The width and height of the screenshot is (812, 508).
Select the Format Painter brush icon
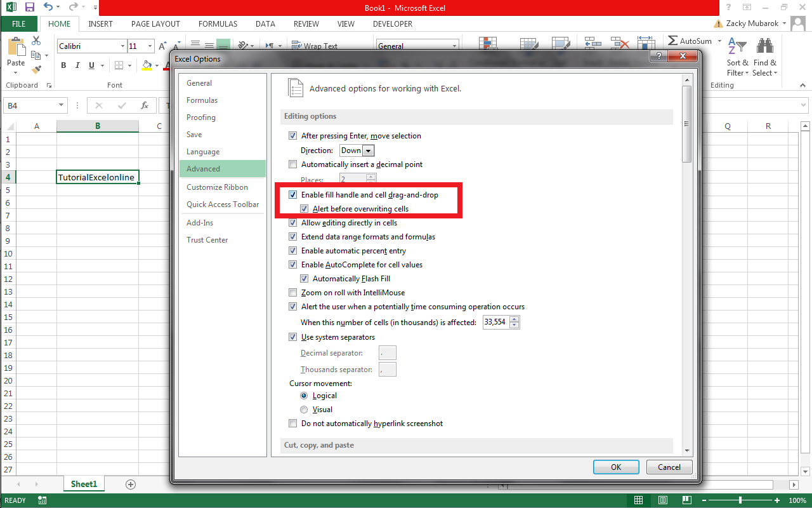click(35, 69)
